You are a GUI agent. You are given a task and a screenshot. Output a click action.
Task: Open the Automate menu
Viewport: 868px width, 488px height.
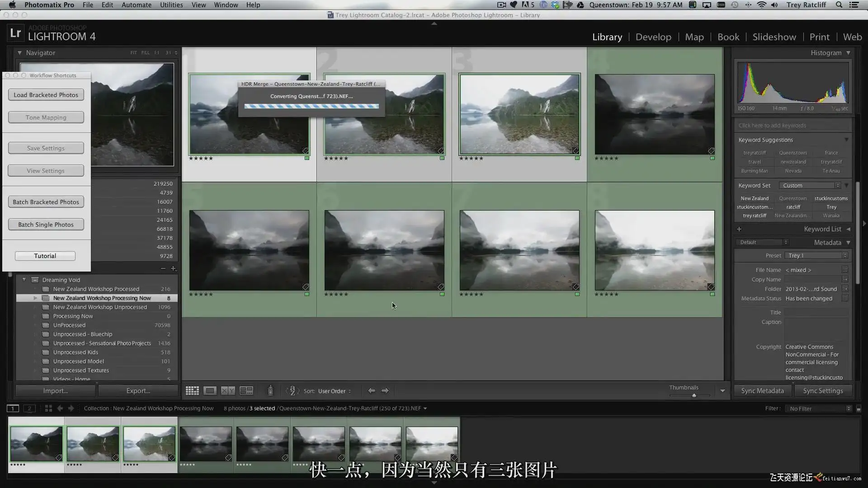coord(137,5)
